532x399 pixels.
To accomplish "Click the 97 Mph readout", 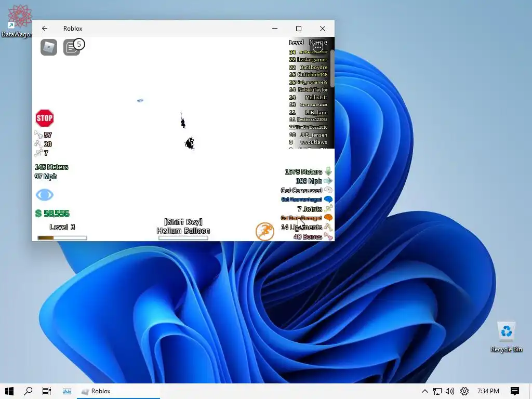I will (x=46, y=177).
